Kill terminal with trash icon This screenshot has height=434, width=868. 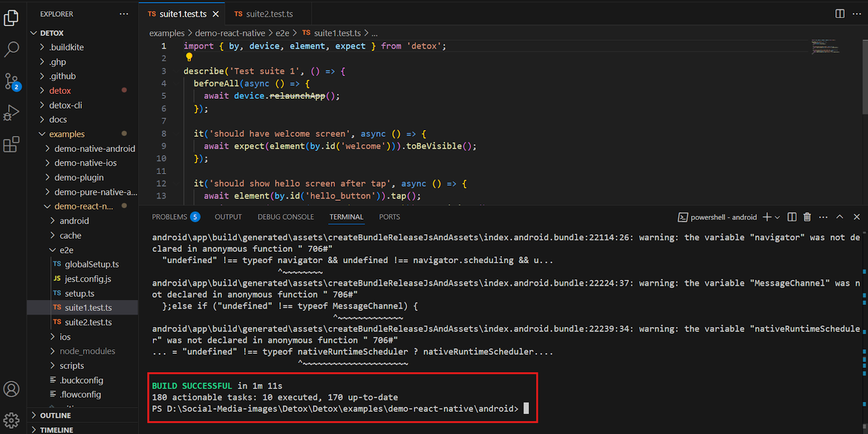pos(807,217)
